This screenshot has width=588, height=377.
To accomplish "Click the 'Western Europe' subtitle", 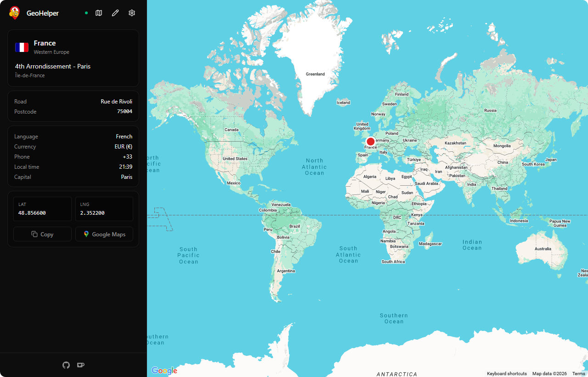I will 51,52.
